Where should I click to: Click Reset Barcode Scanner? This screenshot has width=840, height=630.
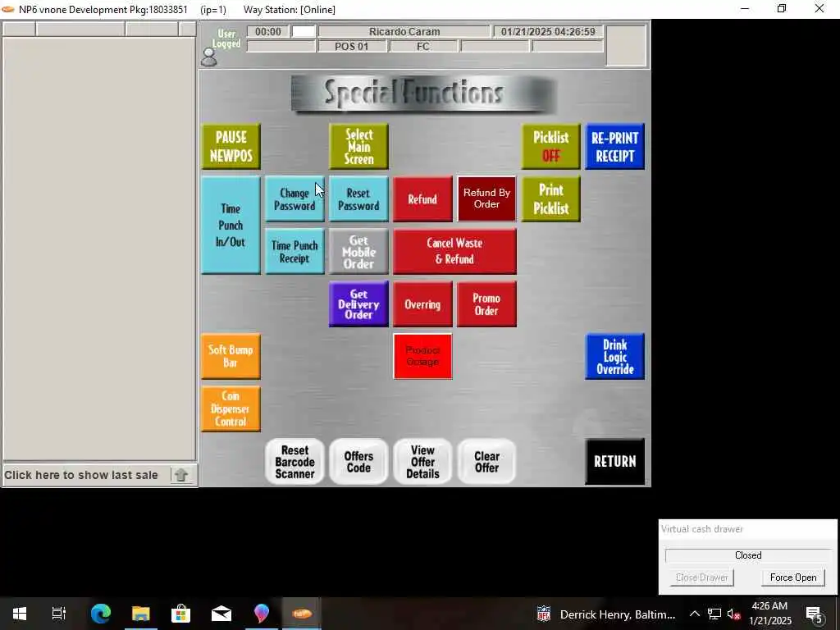(x=294, y=462)
